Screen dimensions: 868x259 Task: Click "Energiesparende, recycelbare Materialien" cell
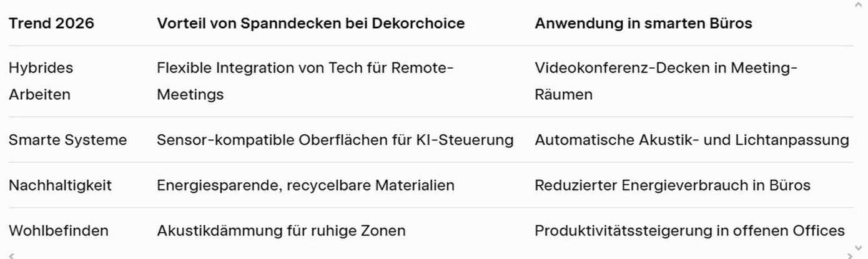(305, 185)
